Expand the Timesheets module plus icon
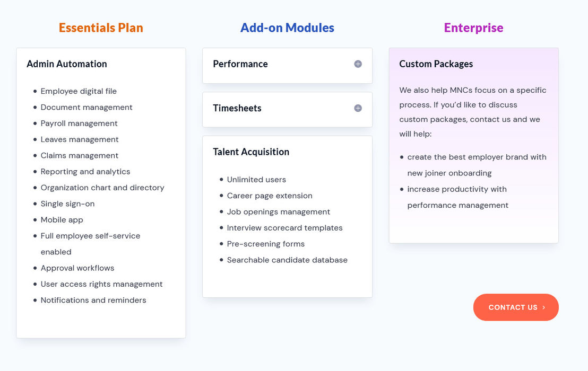588x371 pixels. coord(358,108)
